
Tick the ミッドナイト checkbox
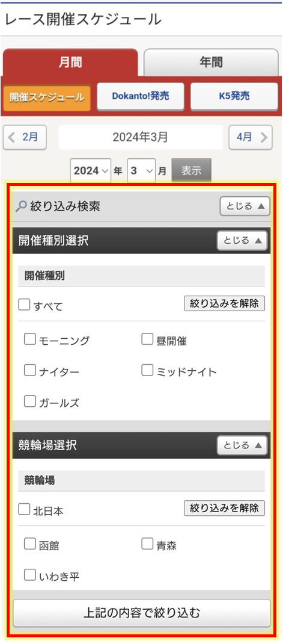coord(147,371)
